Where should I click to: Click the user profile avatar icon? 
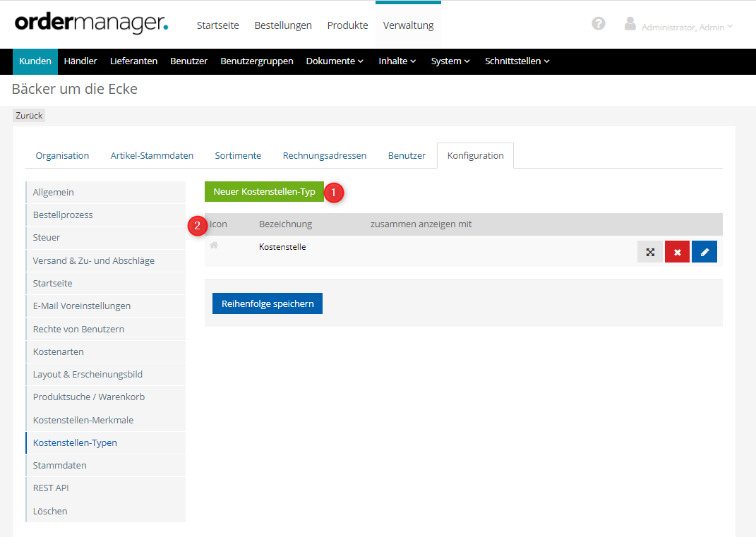tap(630, 24)
